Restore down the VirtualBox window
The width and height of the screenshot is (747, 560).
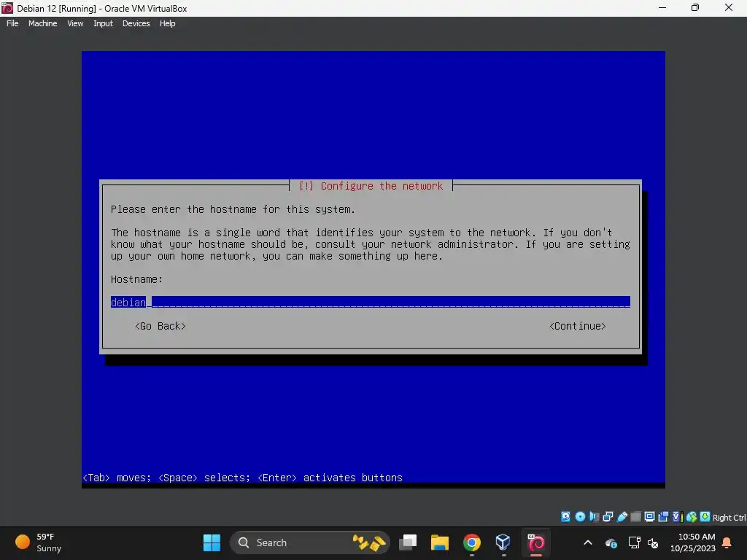[695, 7]
